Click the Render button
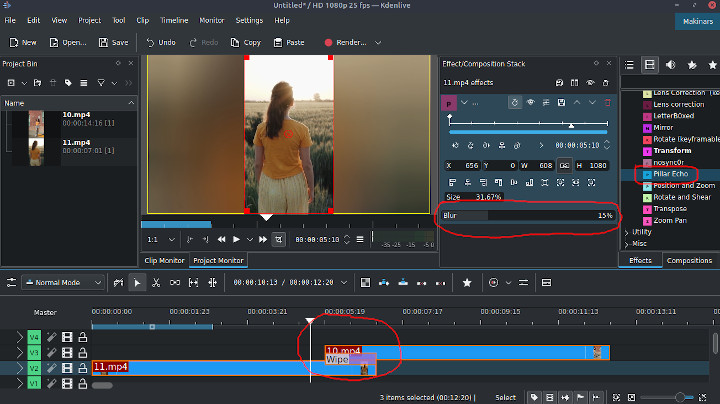The width and height of the screenshot is (720, 404). coord(346,43)
